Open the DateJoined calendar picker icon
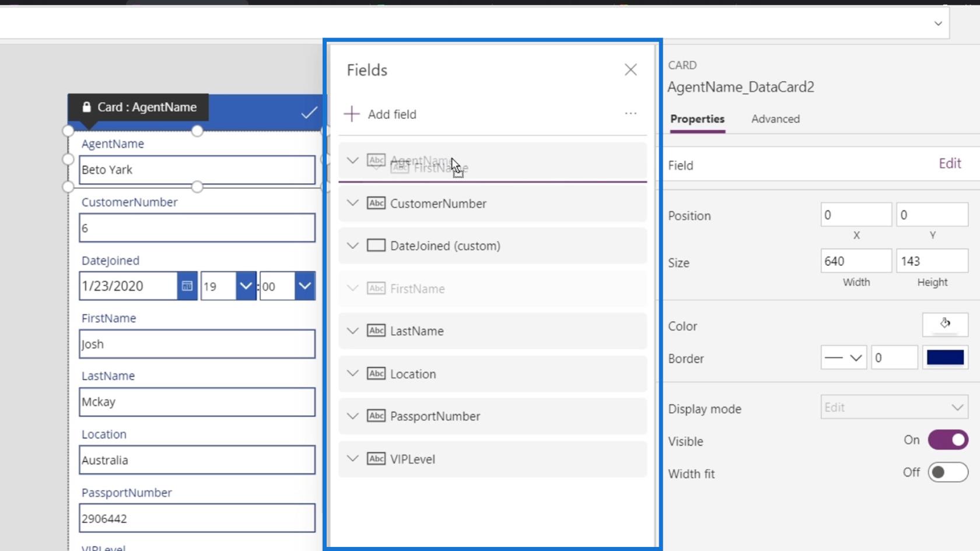Viewport: 980px width, 551px height. pyautogui.click(x=187, y=286)
